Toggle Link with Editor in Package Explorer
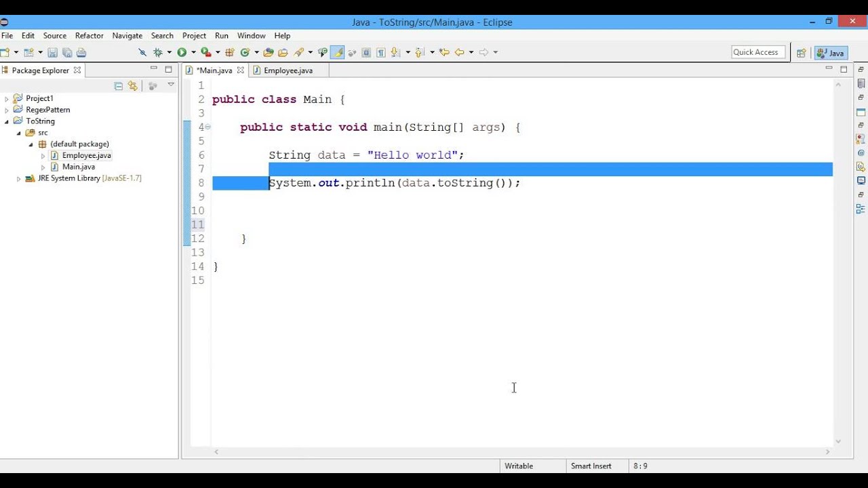This screenshot has width=868, height=488. pos(133,86)
